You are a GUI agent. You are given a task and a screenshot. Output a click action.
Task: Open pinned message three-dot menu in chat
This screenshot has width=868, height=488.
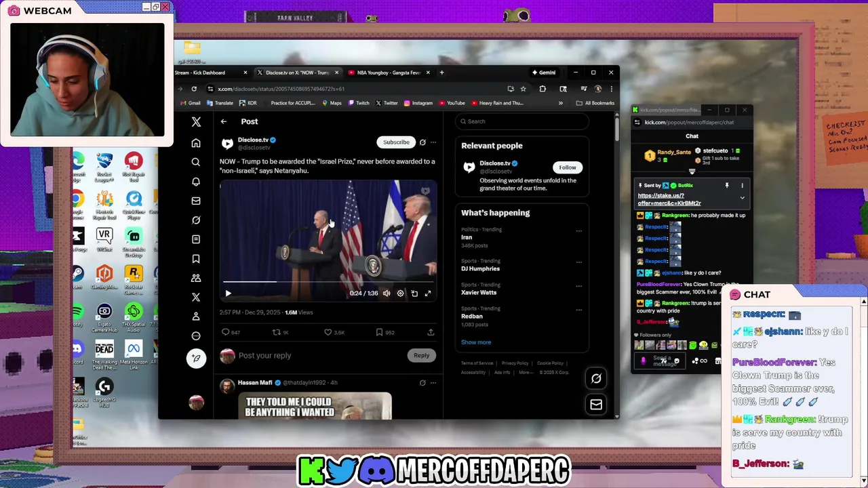(742, 185)
